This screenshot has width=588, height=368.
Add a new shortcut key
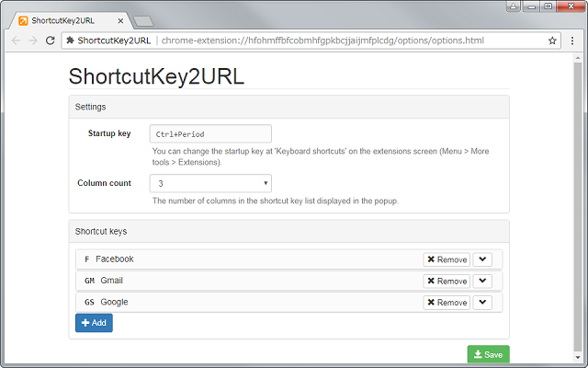pyautogui.click(x=94, y=323)
